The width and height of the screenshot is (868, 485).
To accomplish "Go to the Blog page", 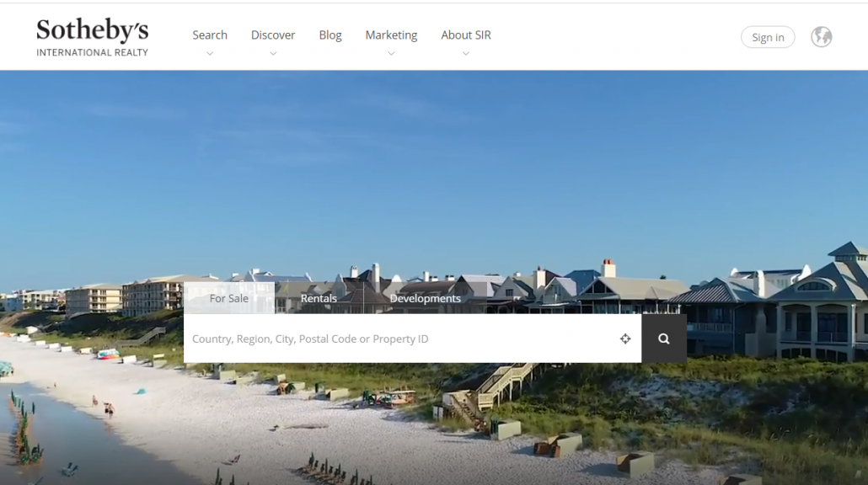I will tap(330, 35).
